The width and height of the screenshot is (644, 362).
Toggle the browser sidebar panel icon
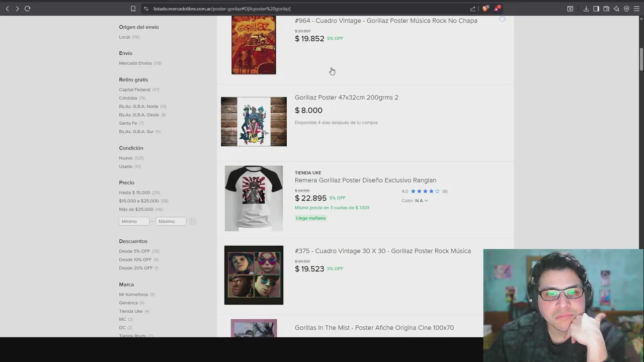pyautogui.click(x=596, y=9)
